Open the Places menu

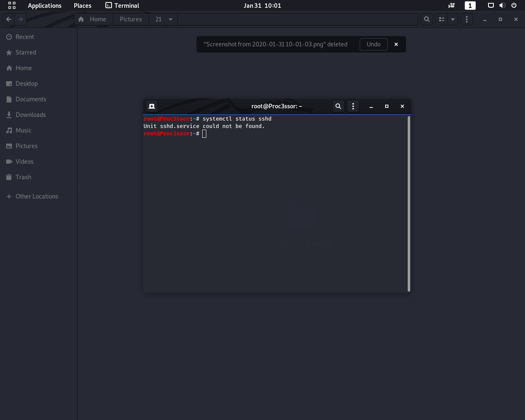pos(82,5)
